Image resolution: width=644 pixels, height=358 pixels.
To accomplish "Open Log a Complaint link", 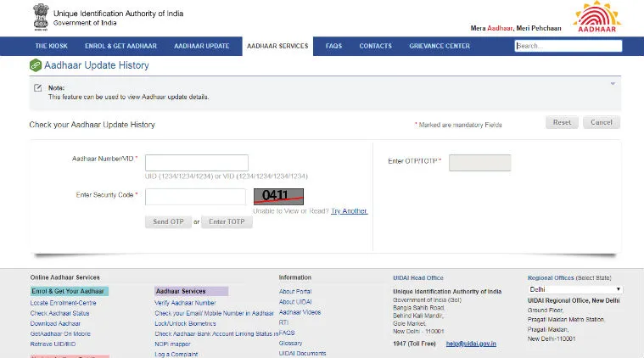I will pyautogui.click(x=176, y=354).
